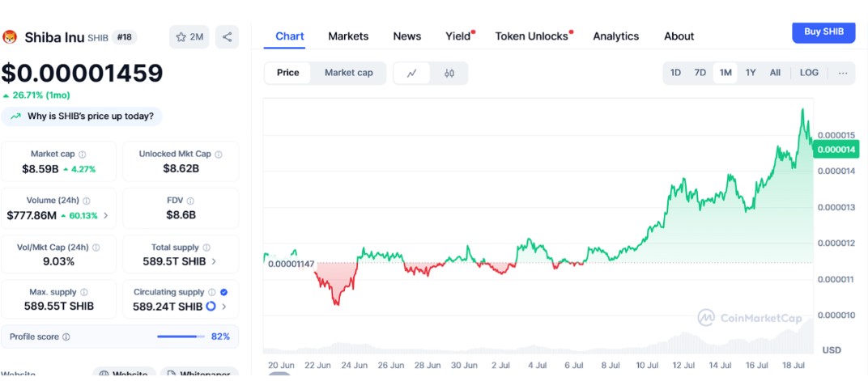This screenshot has height=381, width=868.
Task: Open the News tab
Action: tap(406, 36)
